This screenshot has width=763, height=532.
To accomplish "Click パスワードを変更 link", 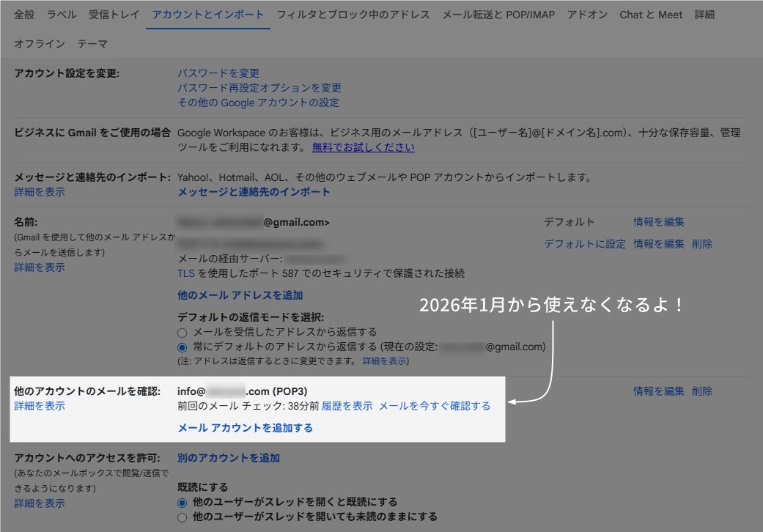I will click(218, 73).
